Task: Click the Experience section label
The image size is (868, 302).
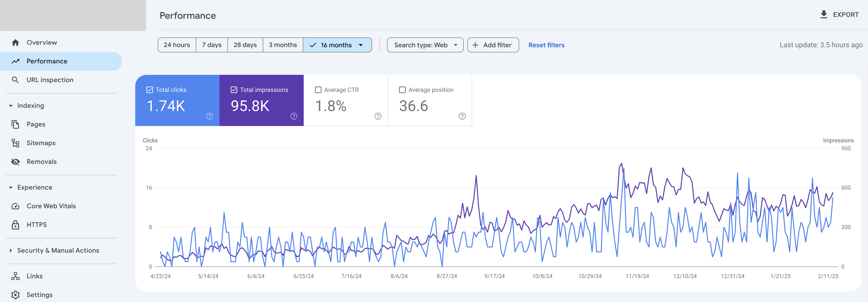Action: 35,187
